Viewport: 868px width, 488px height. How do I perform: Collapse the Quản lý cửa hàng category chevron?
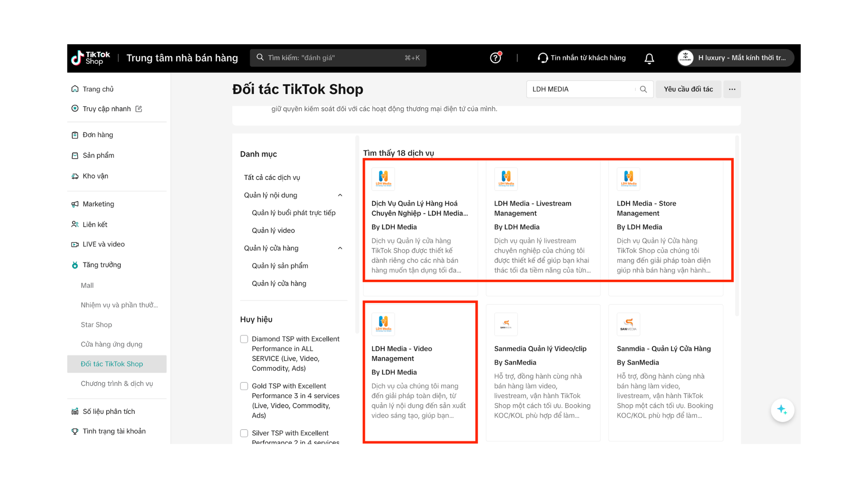click(340, 248)
